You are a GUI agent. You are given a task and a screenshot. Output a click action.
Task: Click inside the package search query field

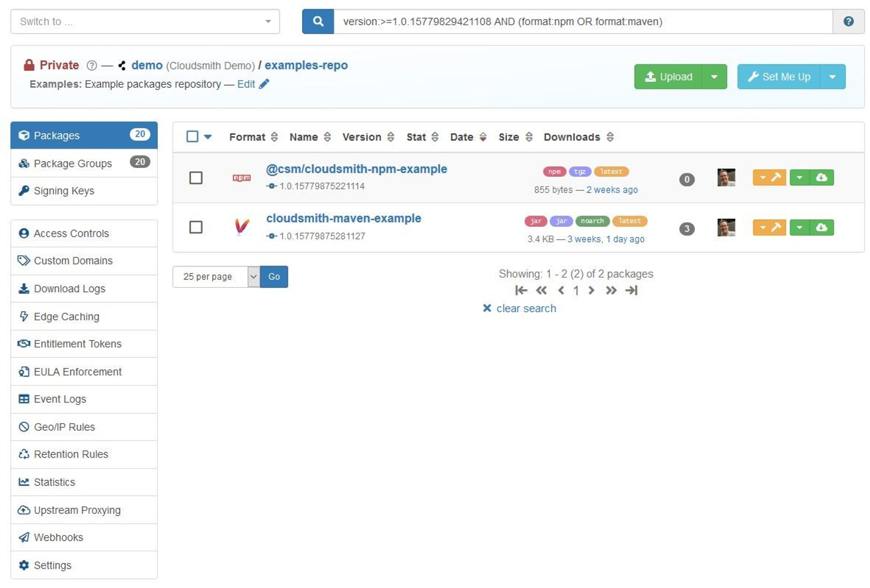(582, 22)
